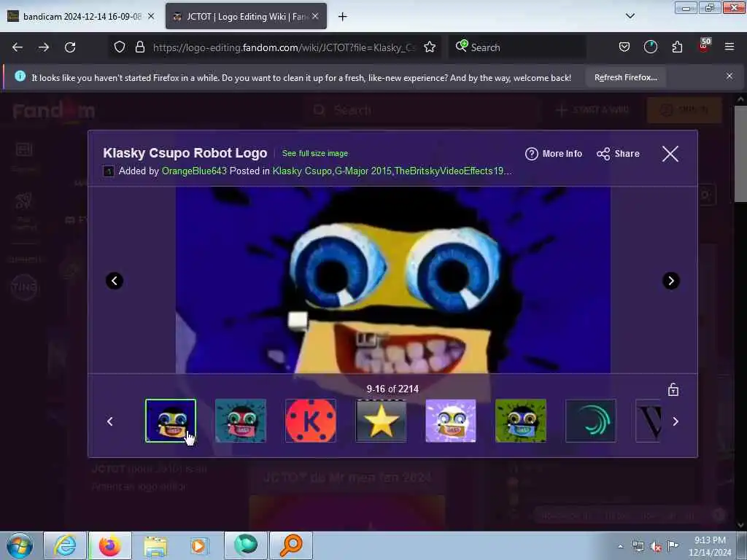Open Klasky Csupo posted-in link

pyautogui.click(x=302, y=171)
